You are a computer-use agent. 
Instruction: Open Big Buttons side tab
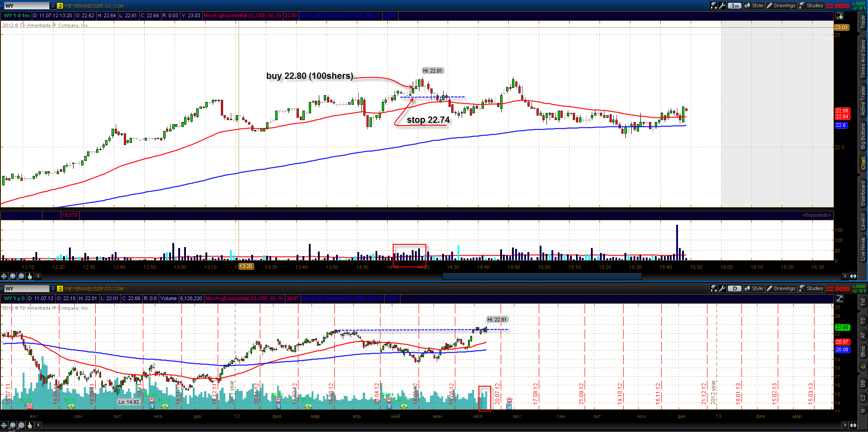(863, 136)
